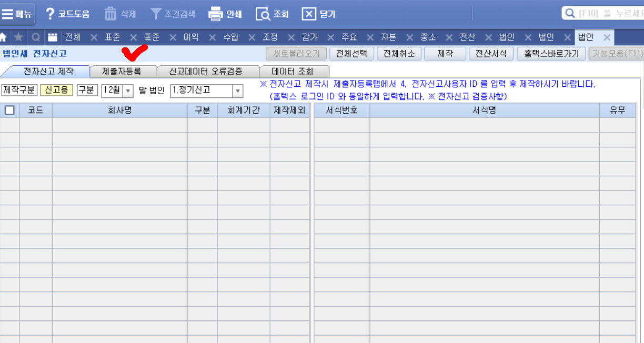Click the 닫기 boxed X icon

(309, 14)
